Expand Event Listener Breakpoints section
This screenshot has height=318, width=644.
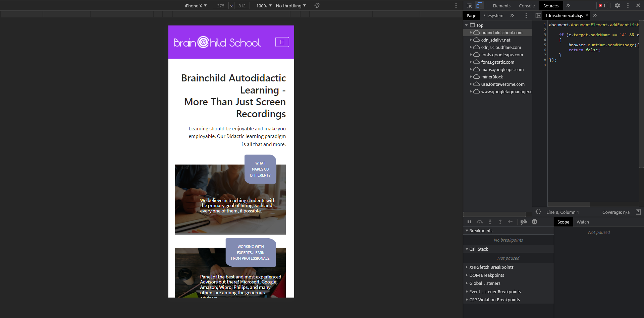(508, 292)
